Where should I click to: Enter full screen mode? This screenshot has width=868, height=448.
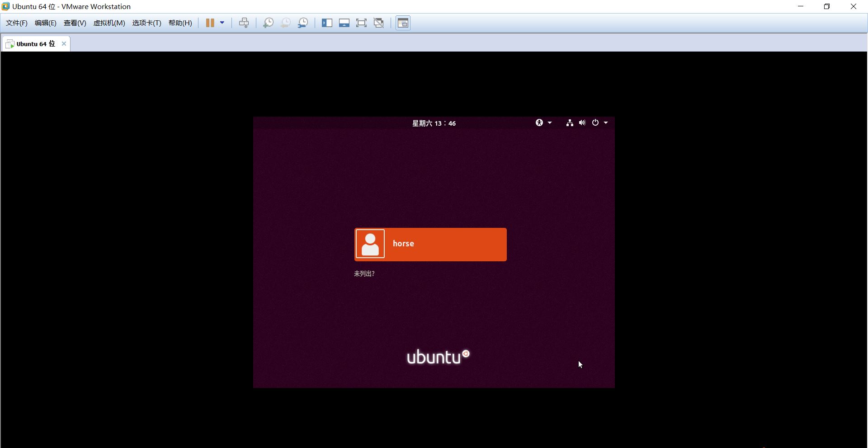[x=361, y=23]
